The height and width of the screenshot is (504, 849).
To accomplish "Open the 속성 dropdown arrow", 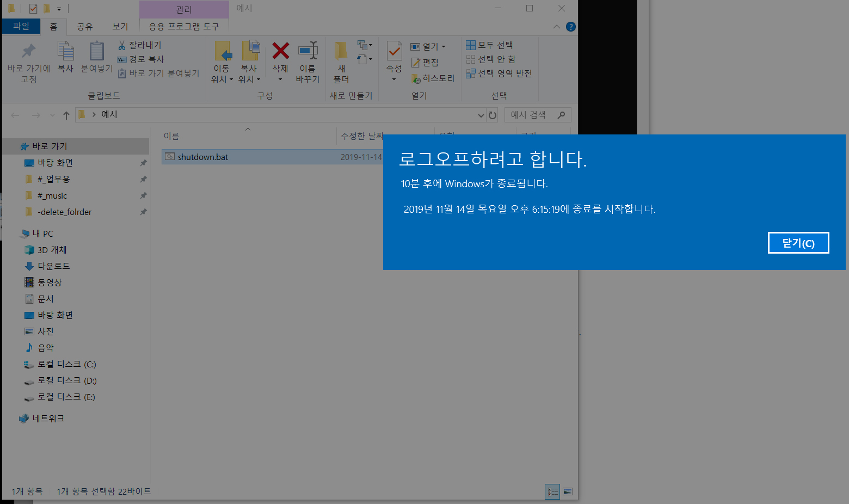I will tap(394, 79).
